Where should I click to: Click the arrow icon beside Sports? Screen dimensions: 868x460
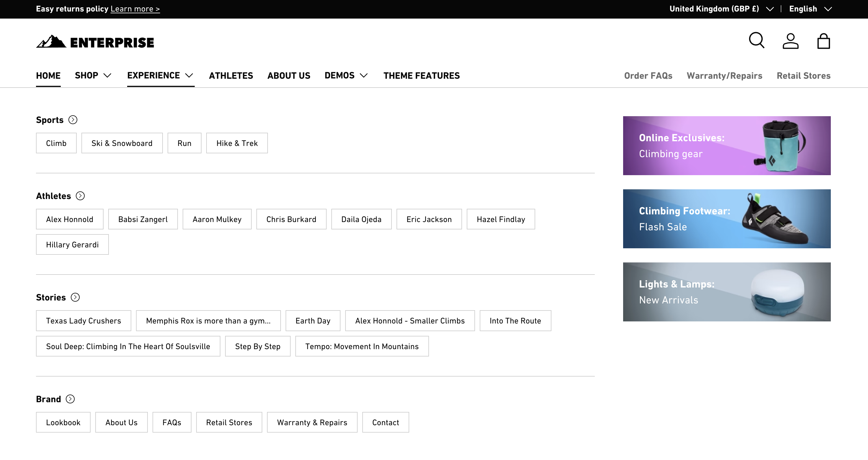coord(73,120)
